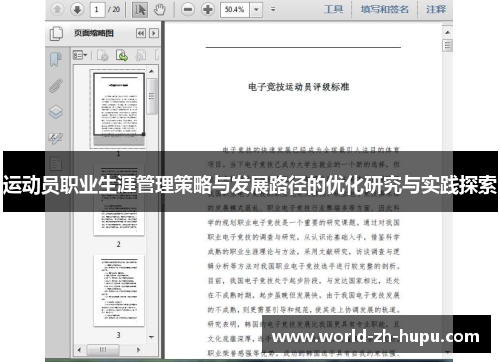Click the rotate pages thumbnail icon
This screenshot has height=362, width=500.
tap(141, 55)
